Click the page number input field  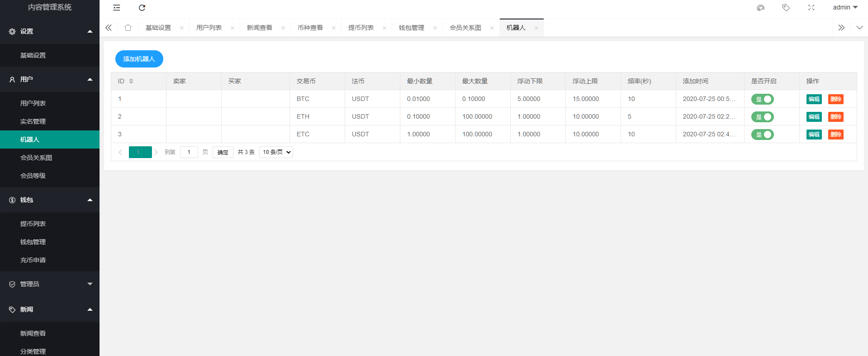[189, 152]
